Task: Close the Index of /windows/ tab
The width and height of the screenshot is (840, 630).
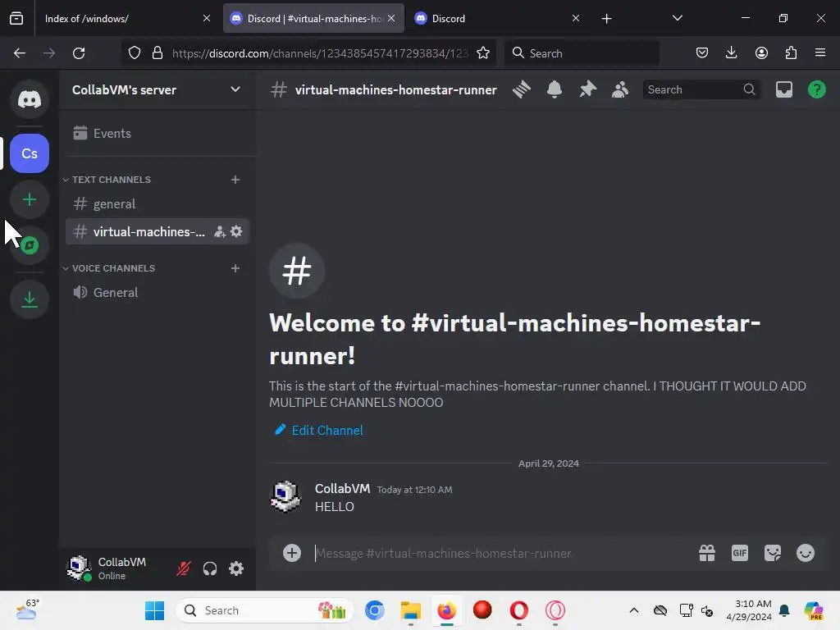Action: [x=206, y=18]
